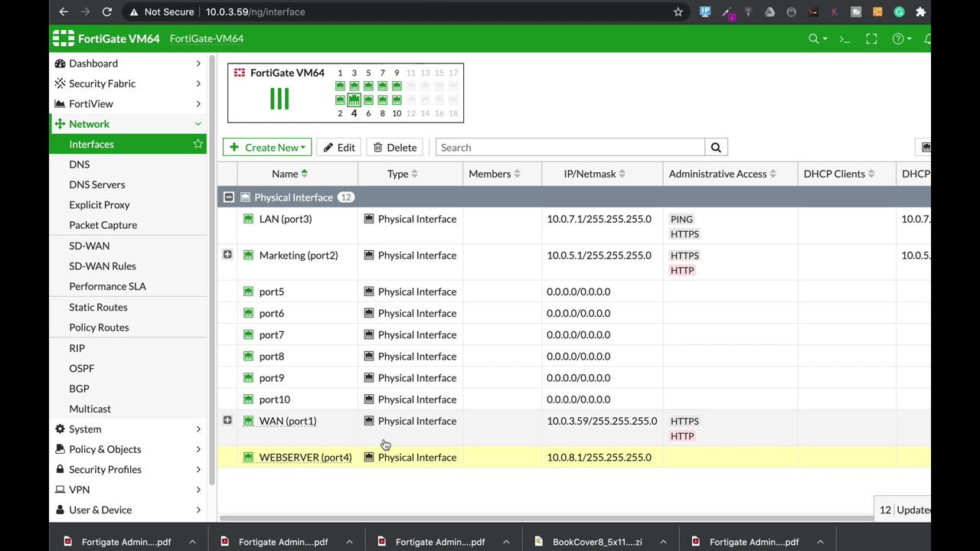Click port 10 in the faceplate diagram
The image size is (980, 551).
coord(397,99)
